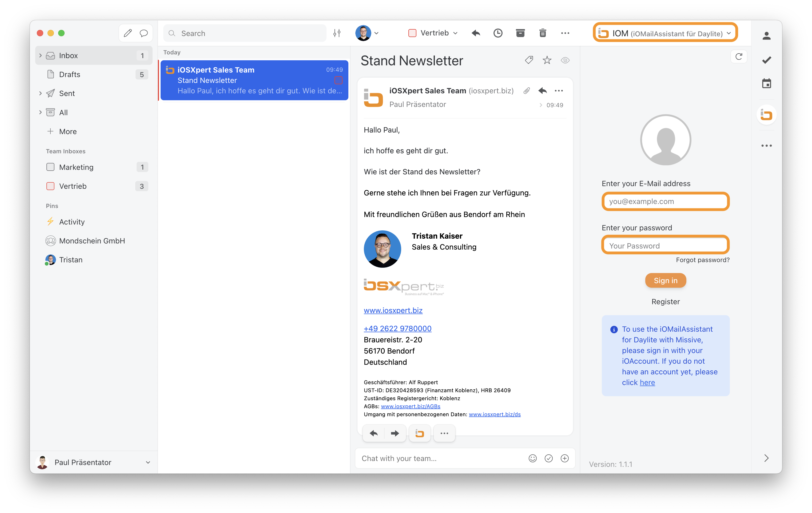Select the Inbox folder
This screenshot has width=812, height=513.
pos(94,55)
